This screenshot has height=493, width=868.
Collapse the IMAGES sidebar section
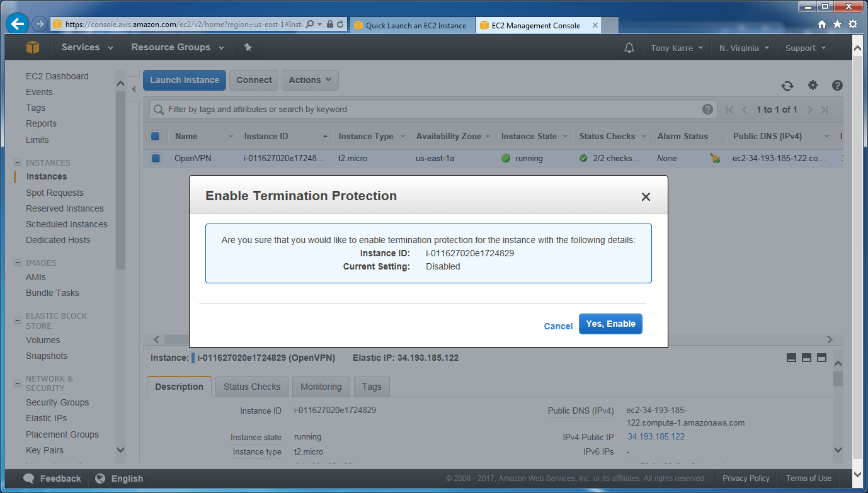click(x=18, y=263)
